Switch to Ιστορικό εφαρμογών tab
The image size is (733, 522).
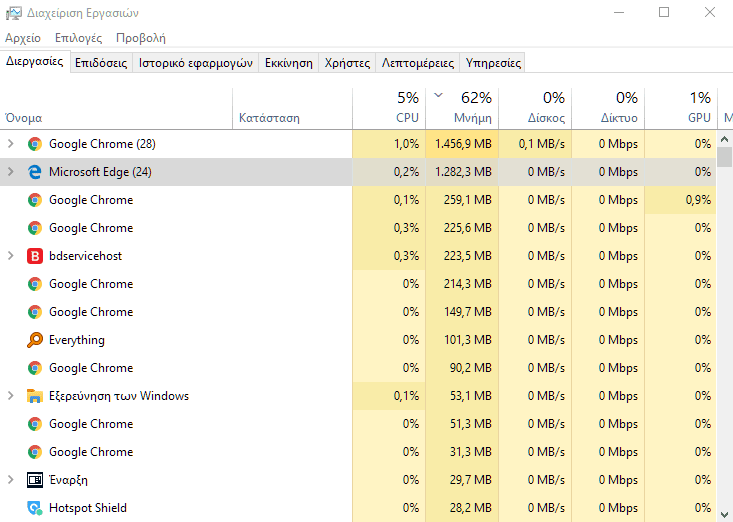coord(195,63)
